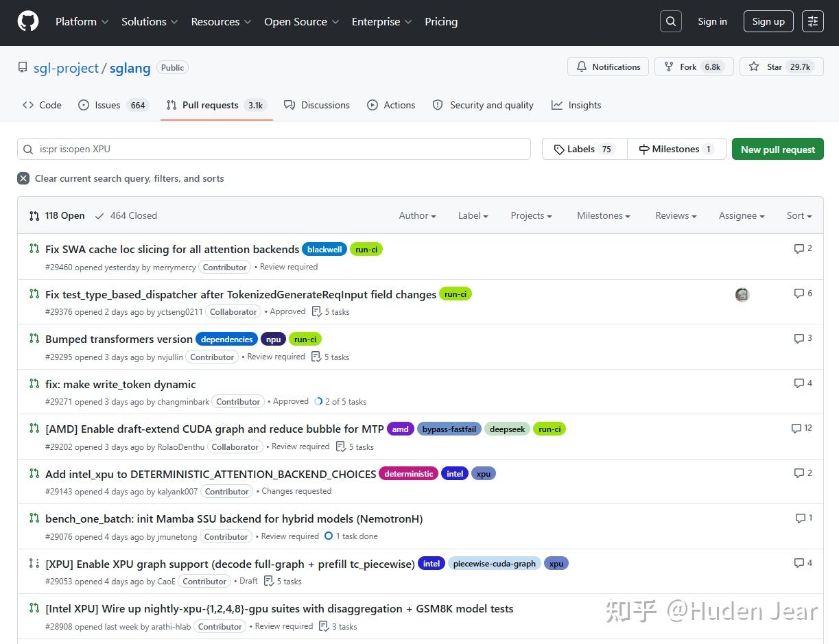
Task: Switch to the Discussions tab
Action: (317, 105)
